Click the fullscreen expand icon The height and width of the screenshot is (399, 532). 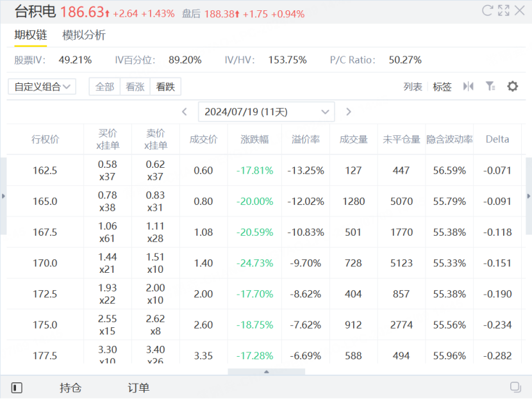click(504, 10)
